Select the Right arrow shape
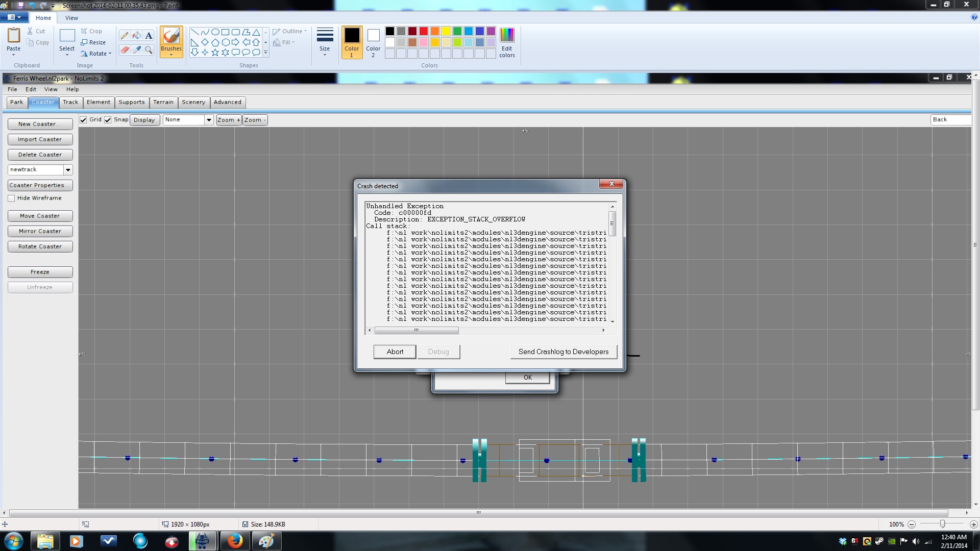This screenshot has width=980, height=551. 235,42
